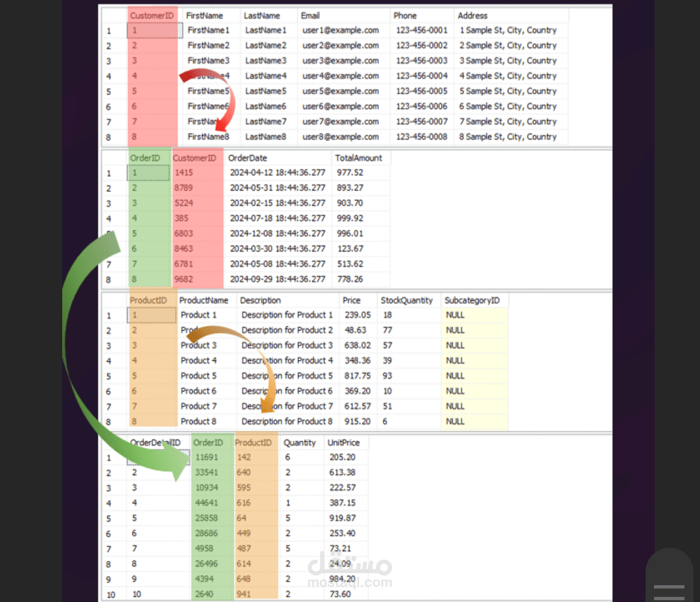The width and height of the screenshot is (700, 602).
Task: Click order date 2024-04-12 18:44:36.277
Action: coord(277,173)
